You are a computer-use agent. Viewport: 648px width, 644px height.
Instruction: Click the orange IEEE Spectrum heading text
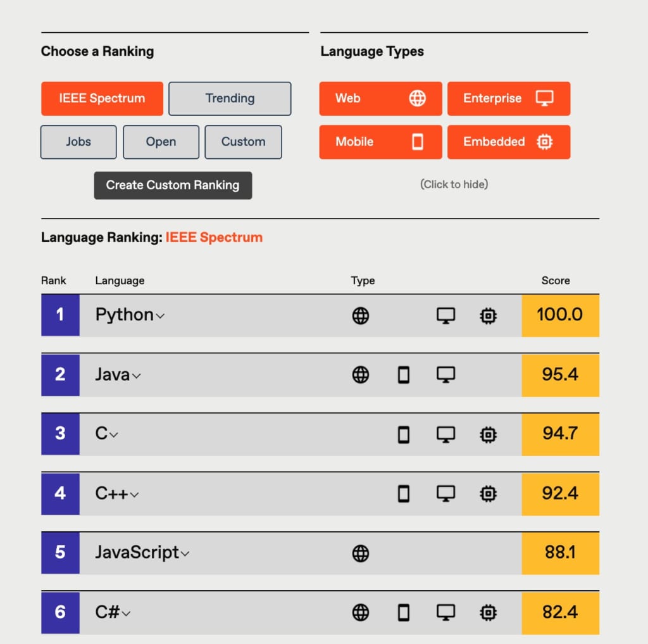pyautogui.click(x=214, y=237)
